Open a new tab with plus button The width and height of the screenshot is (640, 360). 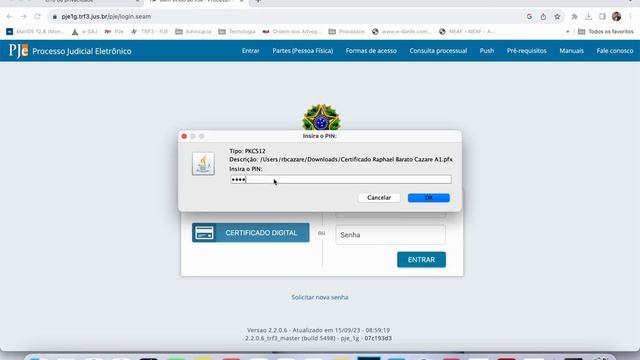[x=258, y=2]
